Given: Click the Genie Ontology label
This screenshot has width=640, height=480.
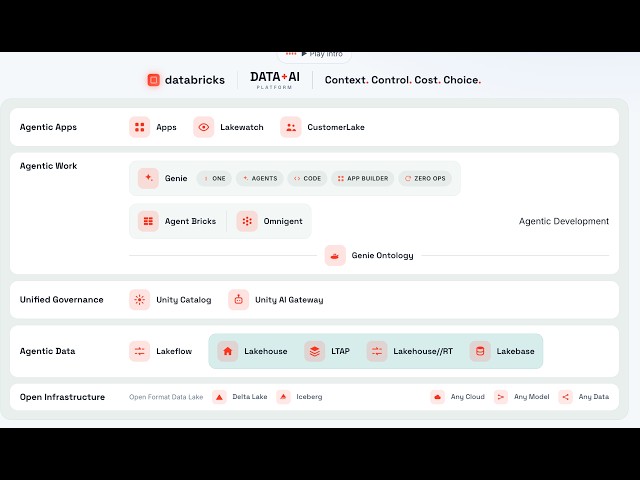Looking at the screenshot, I should point(382,256).
